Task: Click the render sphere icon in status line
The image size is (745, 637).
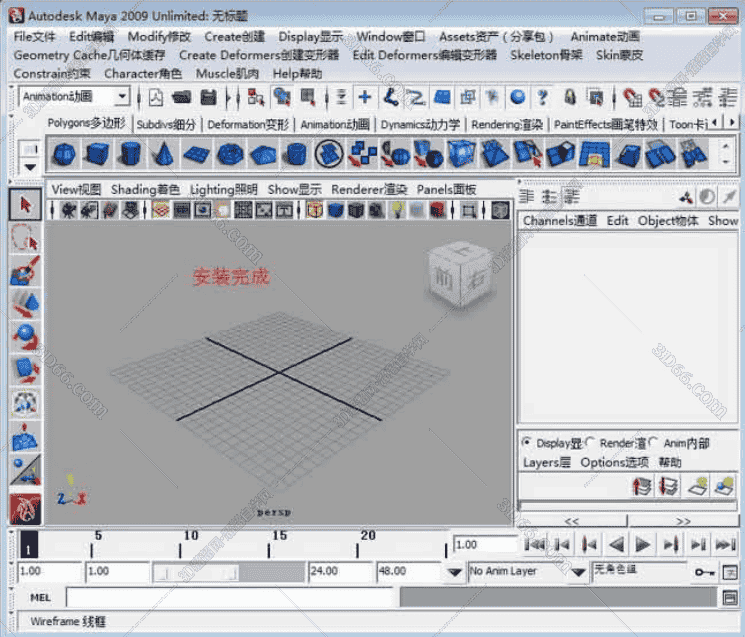Action: click(518, 97)
